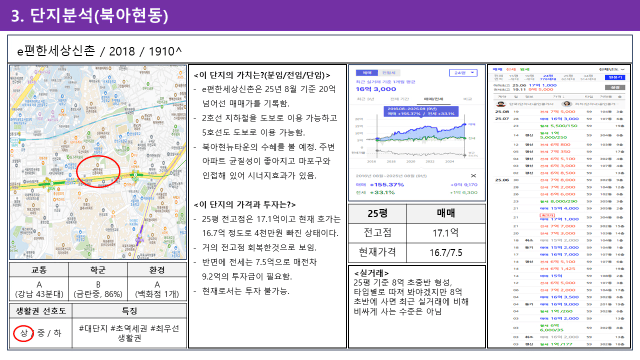Toggle the green 월세 filter above transaction list
The height and width of the screenshot is (360, 640).
[x=524, y=69]
